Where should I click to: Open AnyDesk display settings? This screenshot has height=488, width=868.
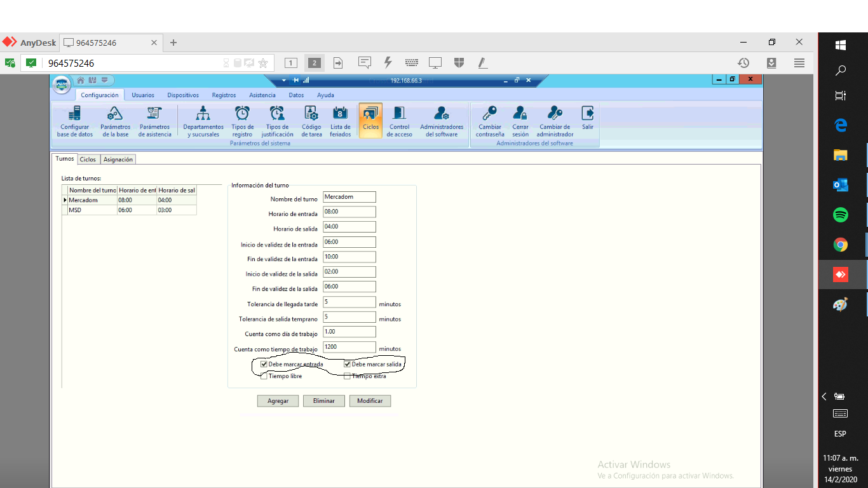click(435, 63)
